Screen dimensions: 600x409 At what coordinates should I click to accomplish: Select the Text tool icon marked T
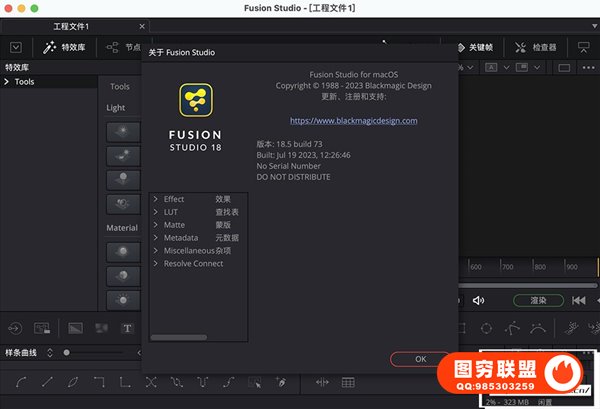pyautogui.click(x=127, y=328)
